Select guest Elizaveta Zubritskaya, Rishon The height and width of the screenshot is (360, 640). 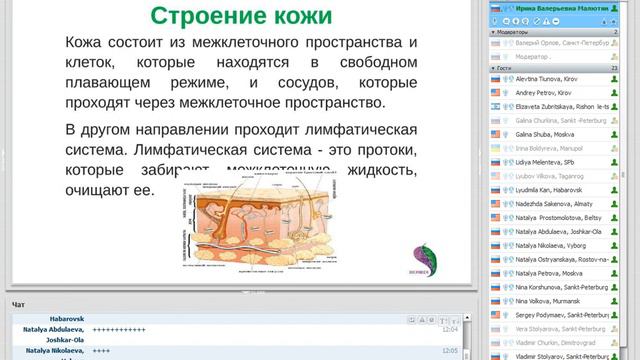554,107
